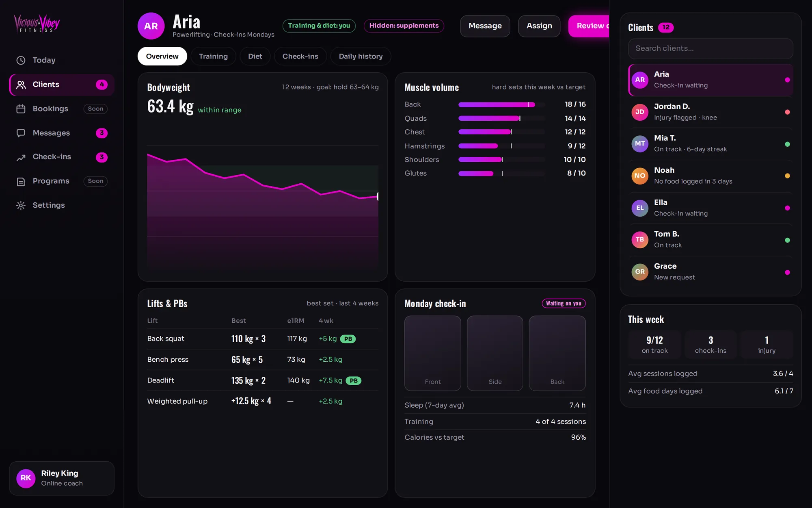Open Messages in the sidebar
812x508 pixels.
click(x=62, y=133)
